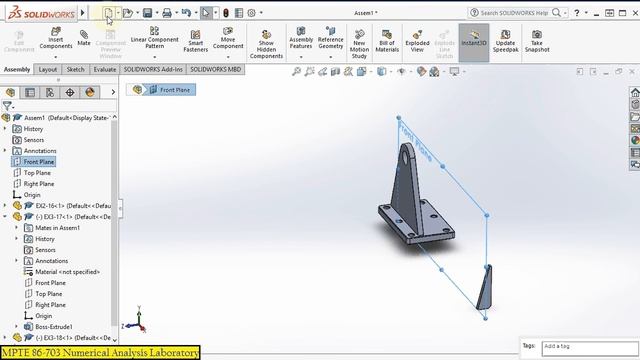Click New Motion Study
The image size is (640, 360).
coord(359,44)
